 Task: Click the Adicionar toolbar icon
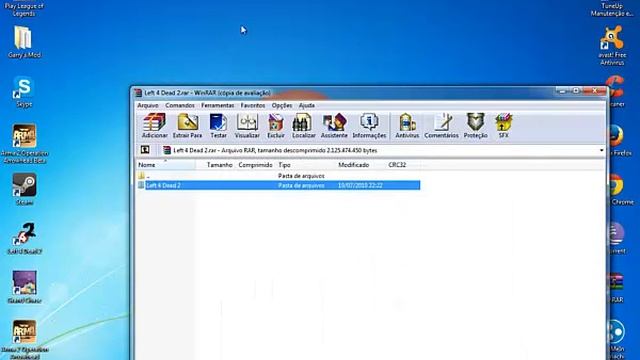tap(154, 126)
